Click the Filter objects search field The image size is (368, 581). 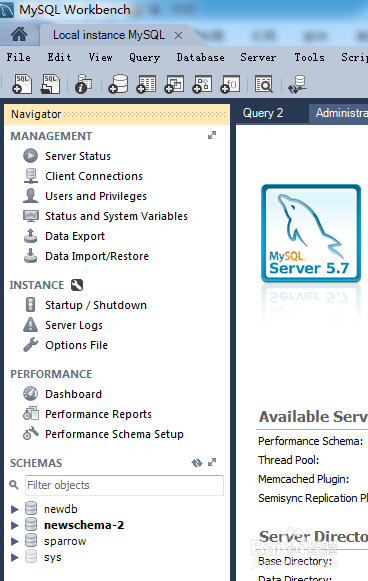coord(124,485)
